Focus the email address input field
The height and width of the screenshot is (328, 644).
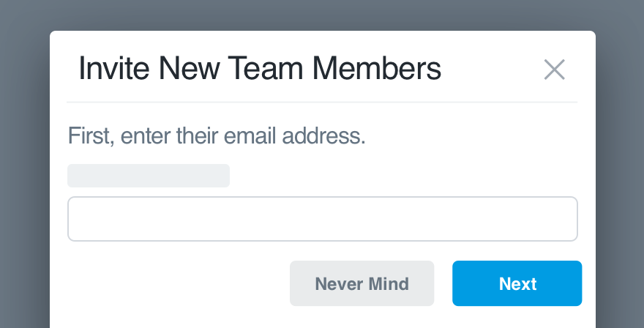pyautogui.click(x=323, y=219)
